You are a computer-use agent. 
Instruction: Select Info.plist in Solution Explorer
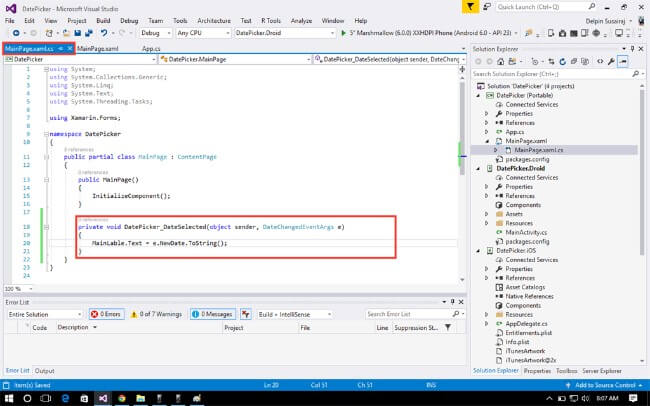[517, 342]
